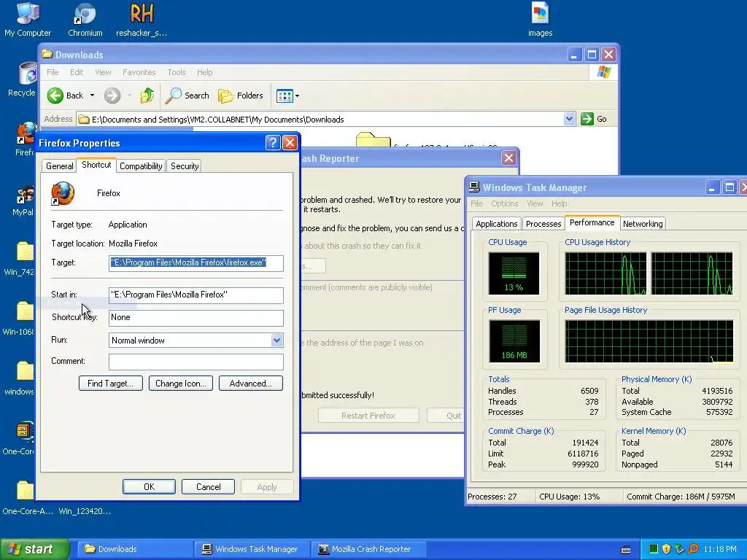Viewport: 747px width, 560px height.
Task: Click OK in Firefox Properties
Action: pyautogui.click(x=149, y=486)
